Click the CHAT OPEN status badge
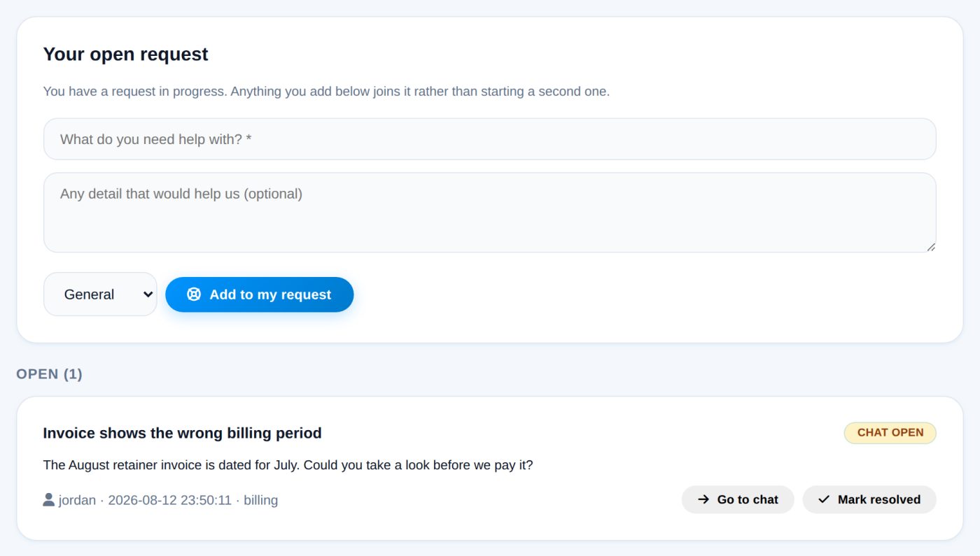 pyautogui.click(x=890, y=433)
